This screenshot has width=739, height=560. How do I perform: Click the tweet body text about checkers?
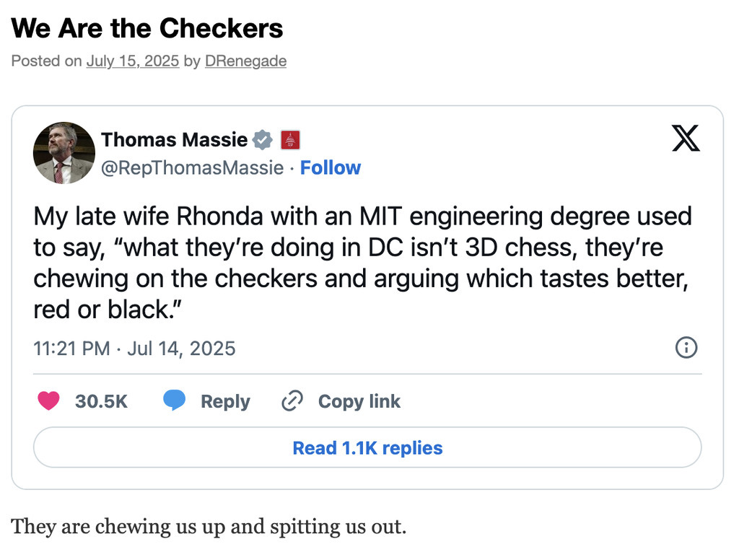click(x=361, y=263)
